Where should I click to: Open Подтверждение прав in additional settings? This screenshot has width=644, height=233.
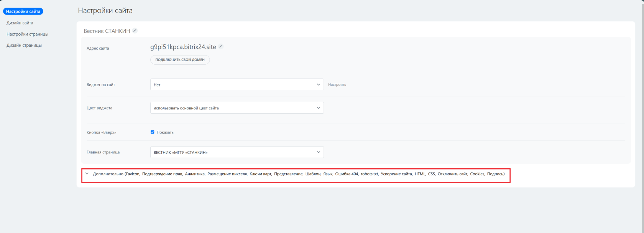click(162, 174)
